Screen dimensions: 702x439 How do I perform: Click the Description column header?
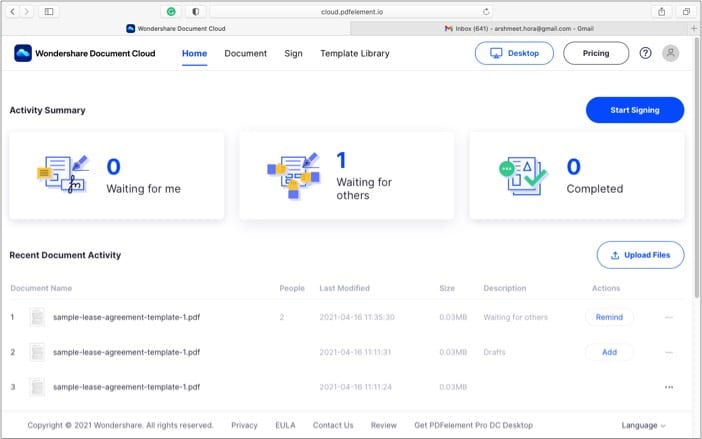pyautogui.click(x=505, y=288)
